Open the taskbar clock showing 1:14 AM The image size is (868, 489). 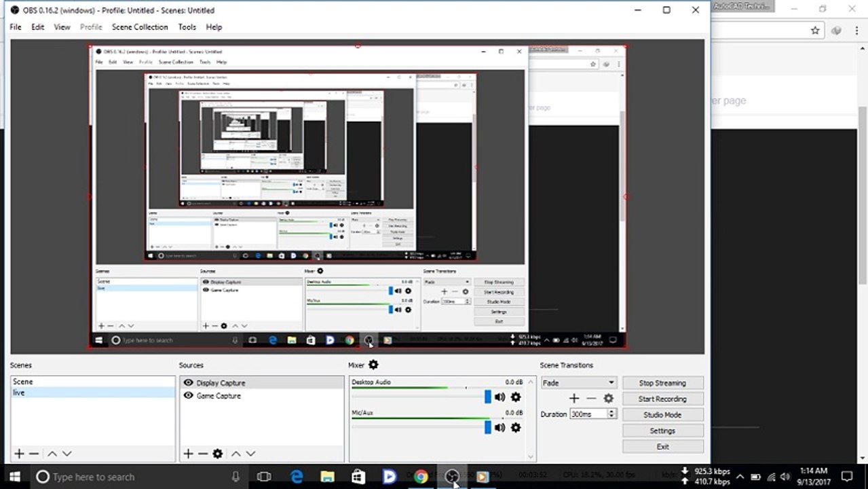pyautogui.click(x=814, y=477)
